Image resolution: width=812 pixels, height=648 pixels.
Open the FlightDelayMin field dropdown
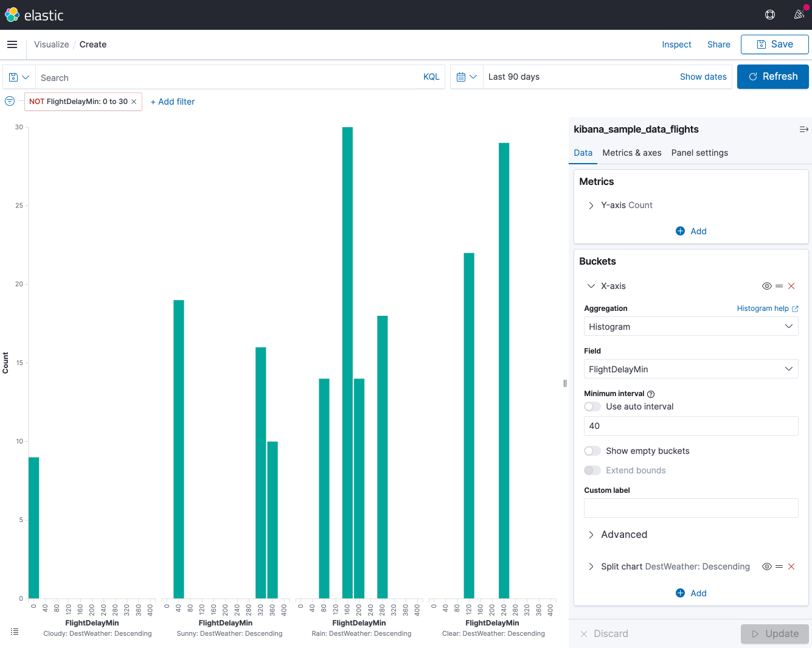(x=691, y=369)
